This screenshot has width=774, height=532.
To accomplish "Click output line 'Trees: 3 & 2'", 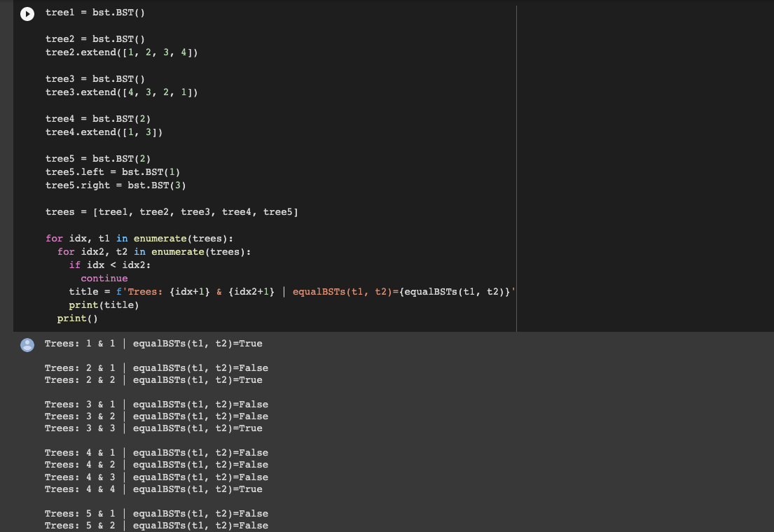I will (156, 416).
